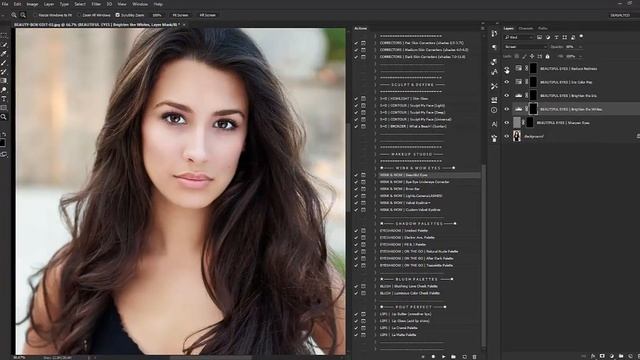The height and width of the screenshot is (360, 640).
Task: Toggle visibility of Iris Color Pop layer
Action: 507,82
